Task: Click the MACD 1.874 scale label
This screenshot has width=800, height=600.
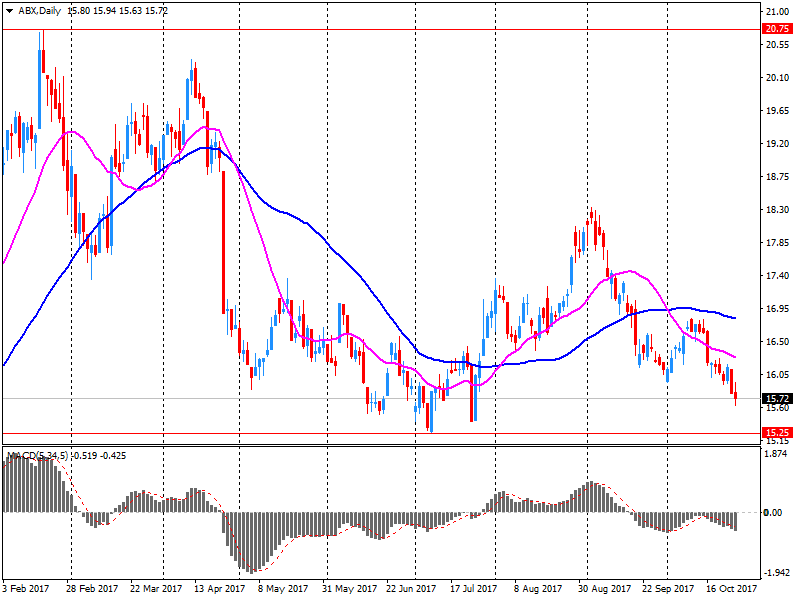Action: [x=777, y=454]
